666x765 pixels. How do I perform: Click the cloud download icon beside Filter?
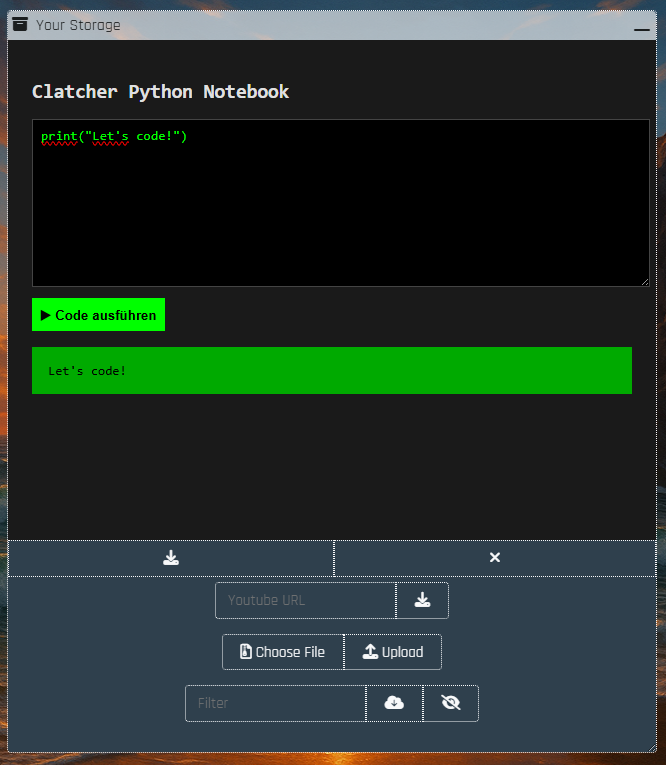[394, 703]
